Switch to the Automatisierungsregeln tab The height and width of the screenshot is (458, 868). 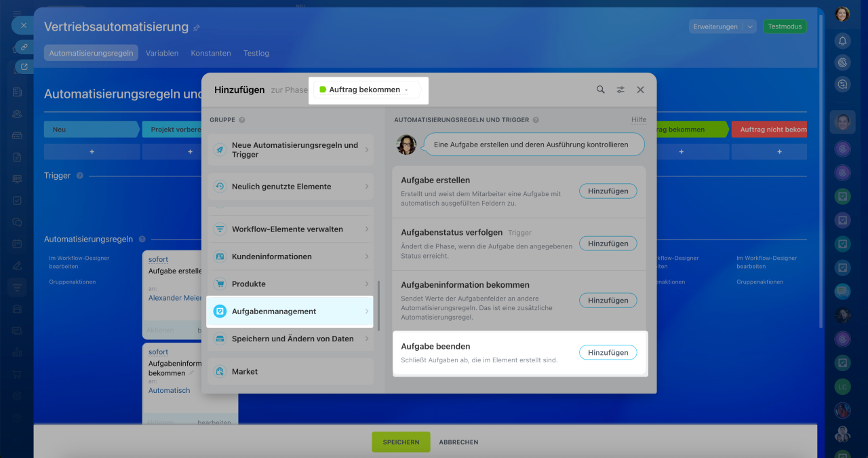pos(91,53)
